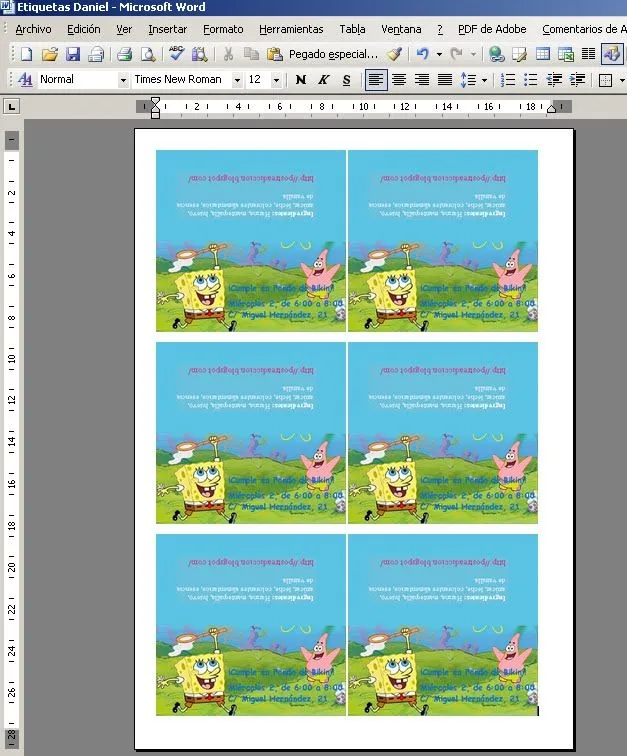Redo the last undone action
Viewport: 627px width, 756px height.
pyautogui.click(x=457, y=54)
